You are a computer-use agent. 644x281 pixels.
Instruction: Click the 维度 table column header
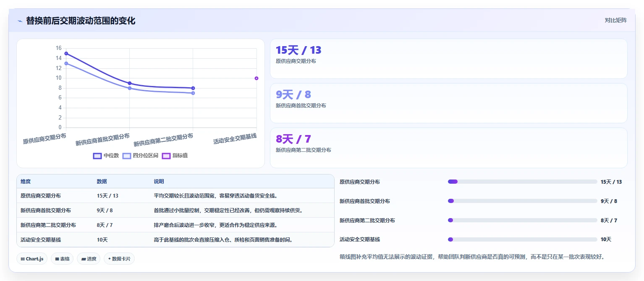tap(26, 182)
